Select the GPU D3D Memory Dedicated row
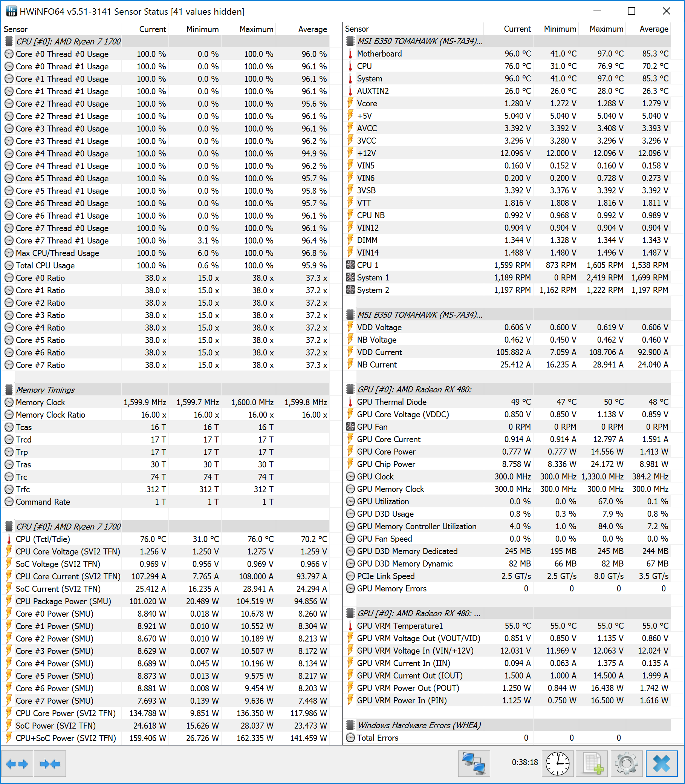The image size is (685, 784). click(508, 551)
